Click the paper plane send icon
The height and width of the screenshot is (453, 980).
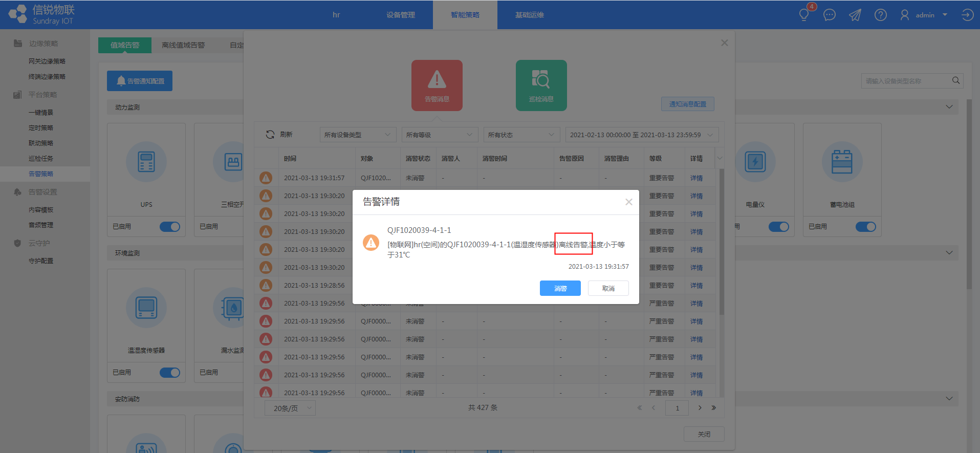pos(855,15)
